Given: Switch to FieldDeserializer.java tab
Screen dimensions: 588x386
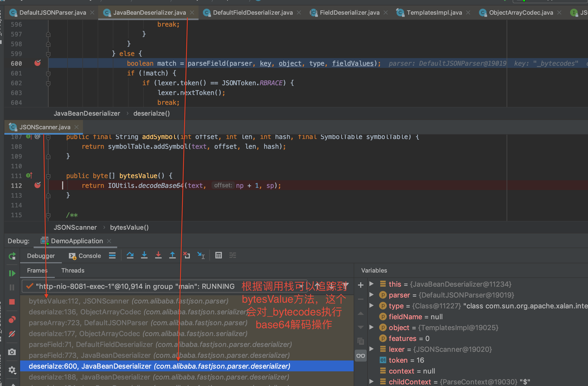Looking at the screenshot, I should (350, 12).
